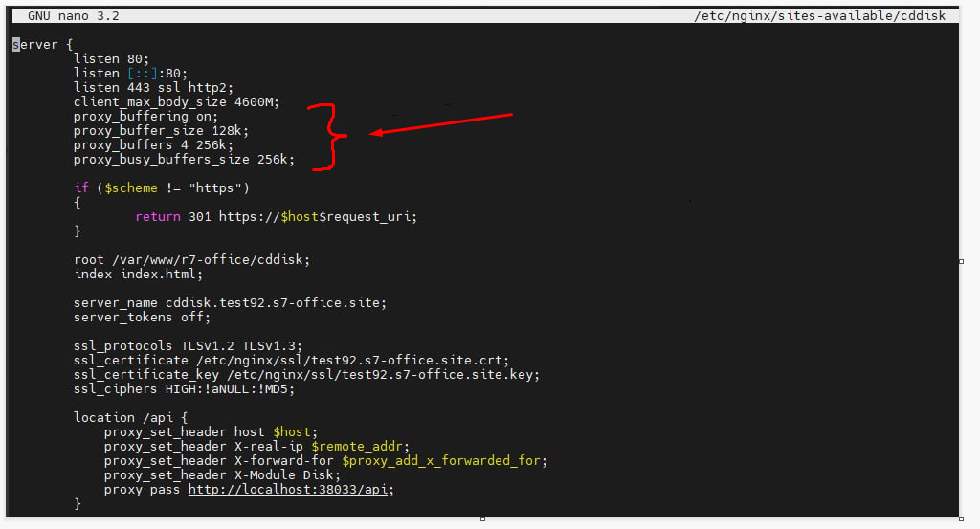The width and height of the screenshot is (980, 529).
Task: Click the GNU nano 3.2 title text
Action: click(73, 17)
